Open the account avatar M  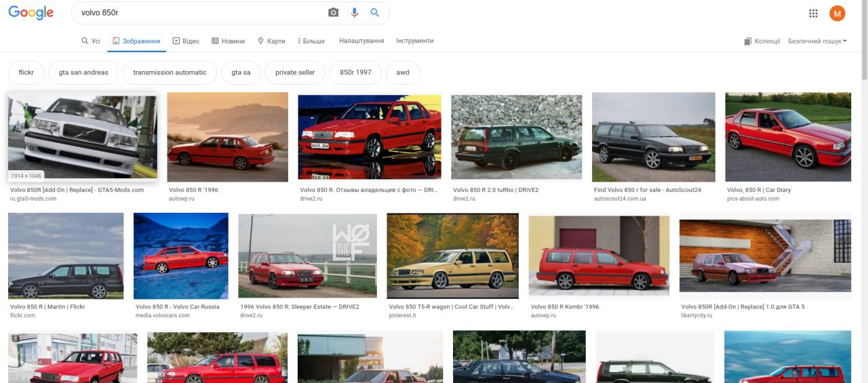pyautogui.click(x=837, y=13)
